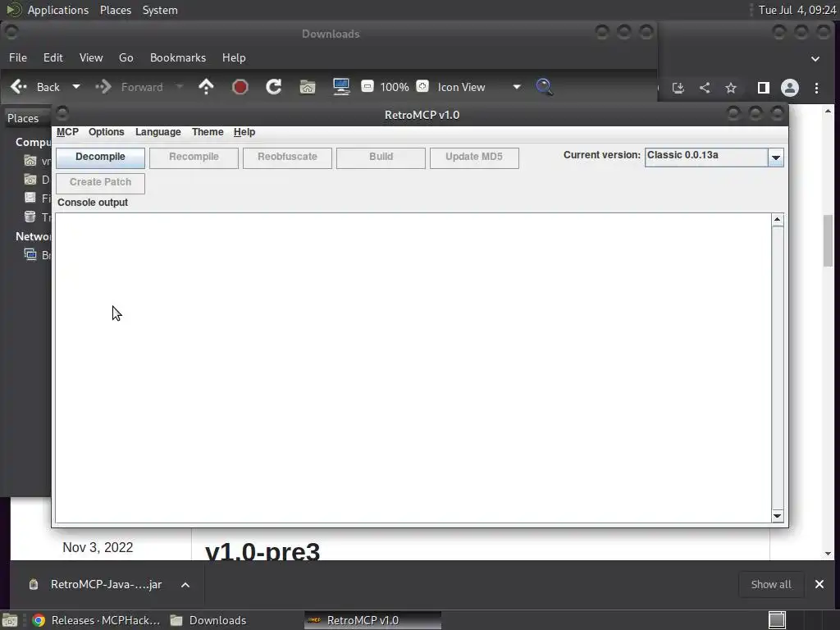The image size is (840, 630).
Task: Click the Create Patch button
Action: tap(100, 183)
